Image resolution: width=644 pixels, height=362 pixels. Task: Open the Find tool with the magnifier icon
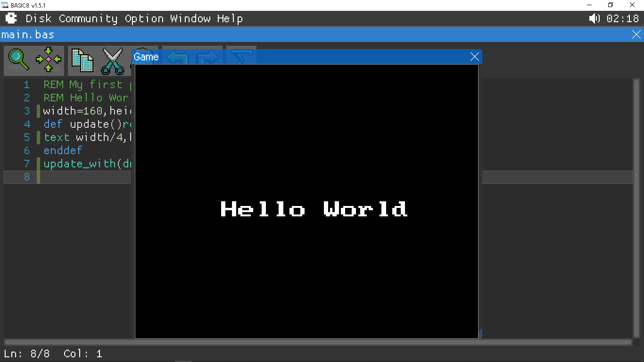[x=19, y=60]
